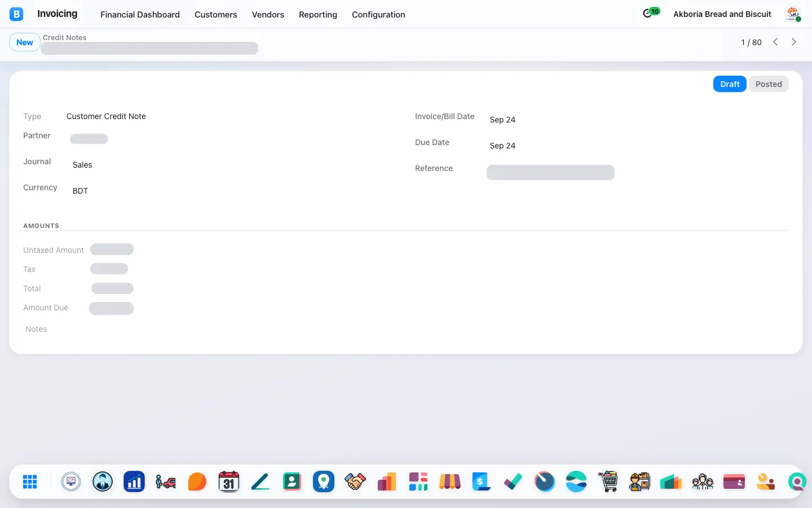Click the Credit Notes breadcrumb link
Screen dimensions: 812x508
click(x=65, y=37)
